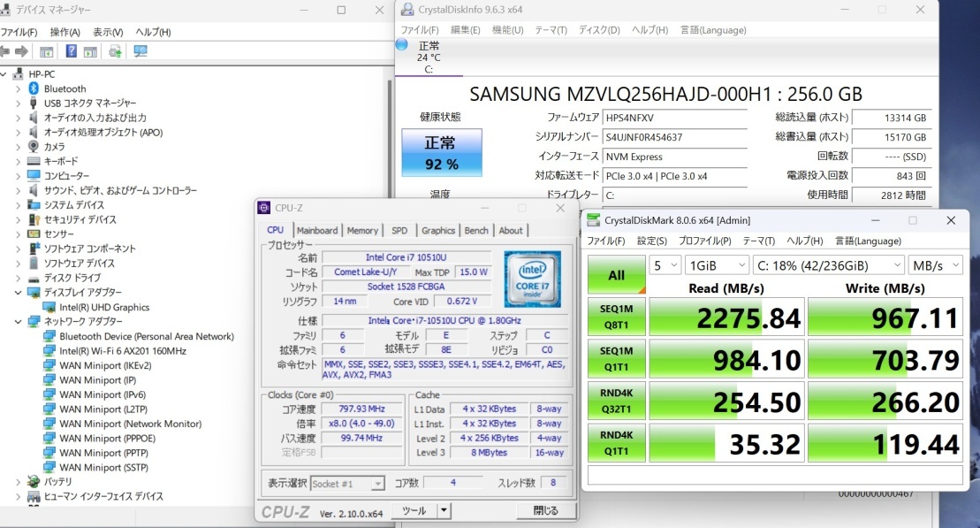Open the 設定(S) menu in CrystalDiskMark
This screenshot has width=980, height=528.
pos(652,241)
